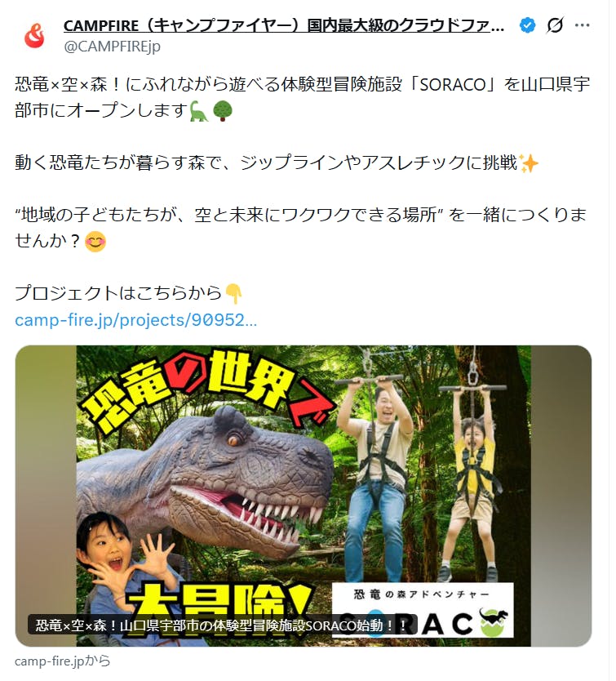This screenshot has height=681, width=616.
Task: Click the card caption 恐竜×空×森!山口県宇部市の体験型
Action: pos(222,625)
